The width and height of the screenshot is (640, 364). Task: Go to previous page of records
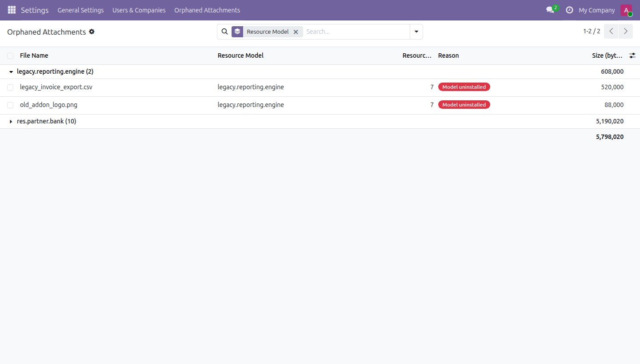point(611,31)
